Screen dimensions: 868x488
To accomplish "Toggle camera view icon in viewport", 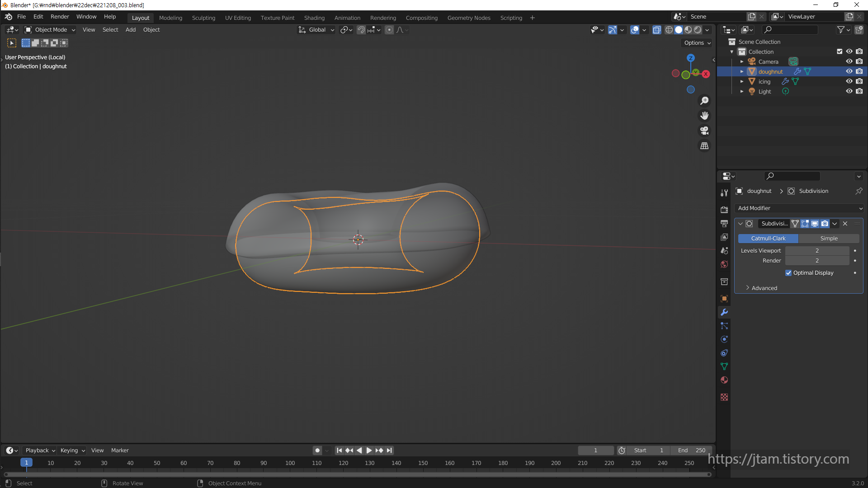I will tap(704, 131).
